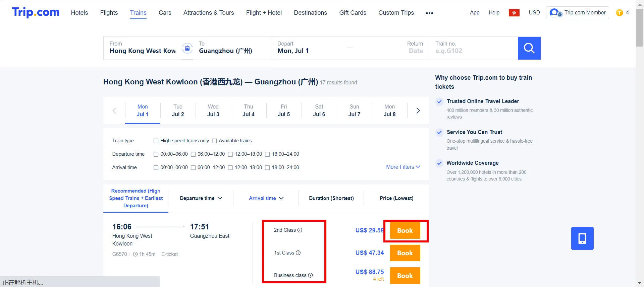The image size is (644, 287).
Task: Show previous dates with left arrow
Action: click(114, 111)
